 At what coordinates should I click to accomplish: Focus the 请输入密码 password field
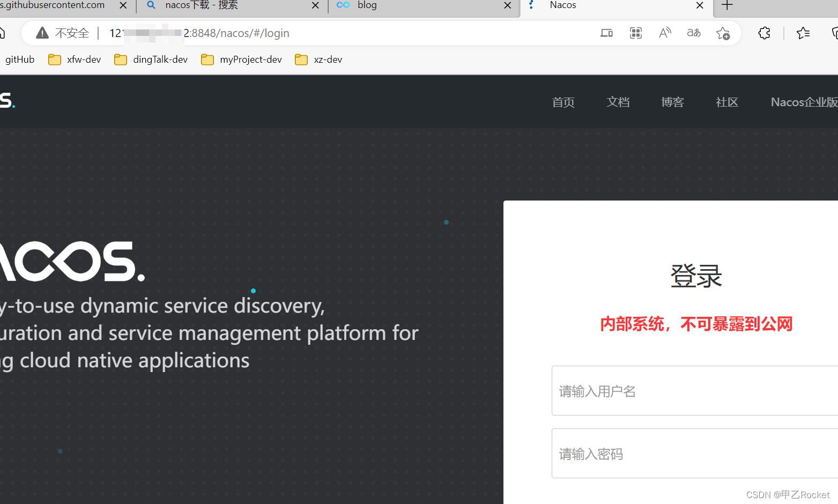click(695, 454)
